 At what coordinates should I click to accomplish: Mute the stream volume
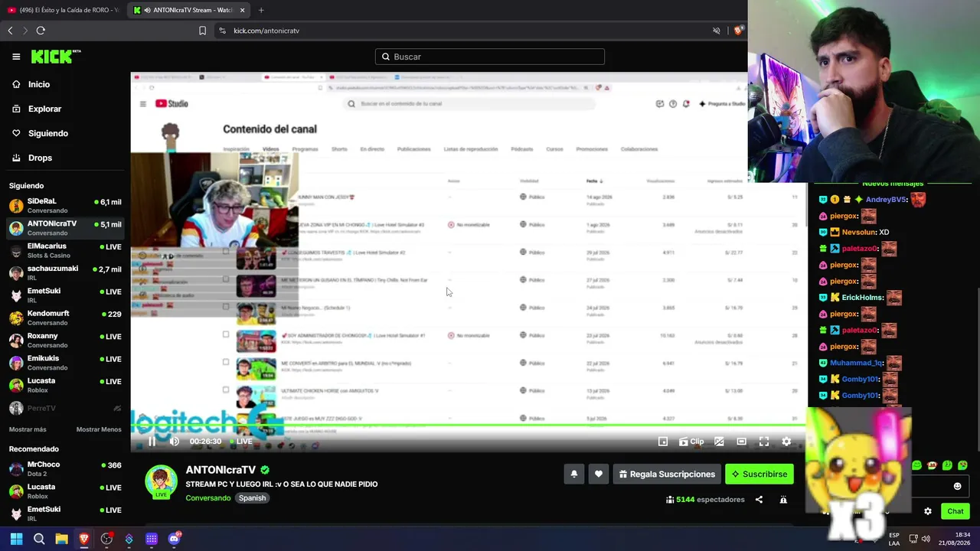point(175,442)
